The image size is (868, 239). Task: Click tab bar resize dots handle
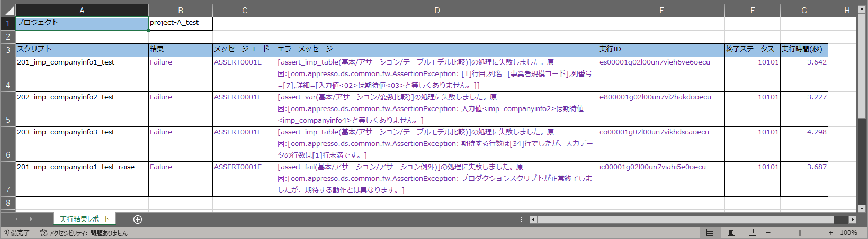tap(521, 219)
